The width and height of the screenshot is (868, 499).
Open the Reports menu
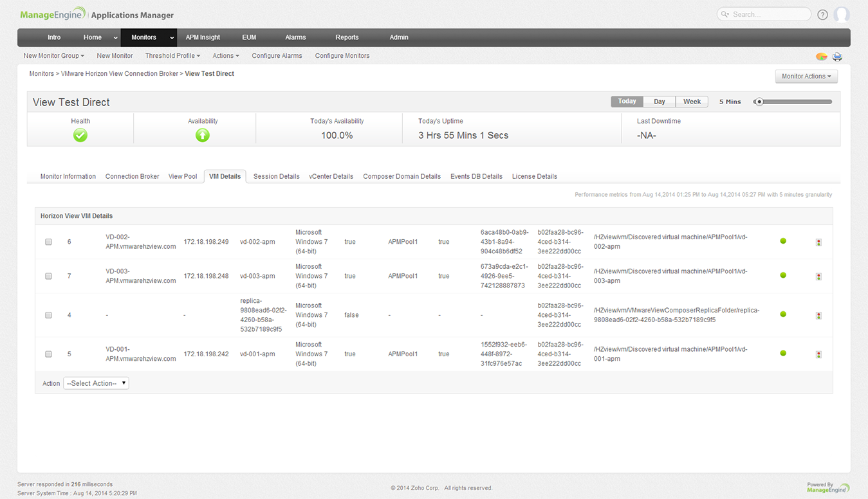[347, 37]
